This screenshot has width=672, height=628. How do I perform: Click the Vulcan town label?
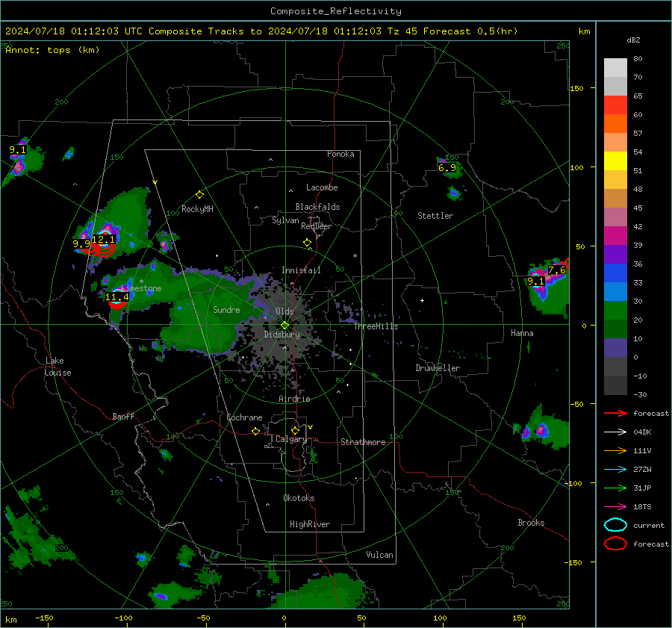(x=379, y=555)
